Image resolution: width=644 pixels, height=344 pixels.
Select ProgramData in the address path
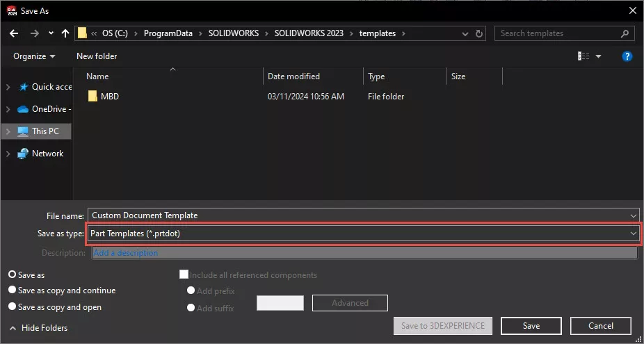coord(168,33)
